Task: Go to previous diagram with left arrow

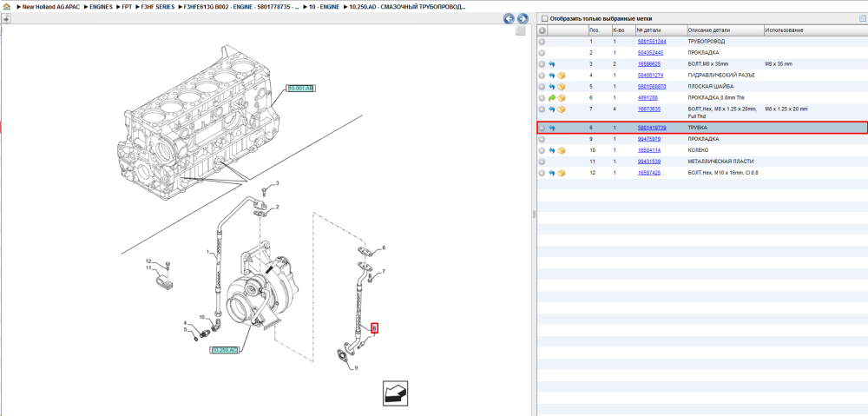Action: pyautogui.click(x=509, y=19)
